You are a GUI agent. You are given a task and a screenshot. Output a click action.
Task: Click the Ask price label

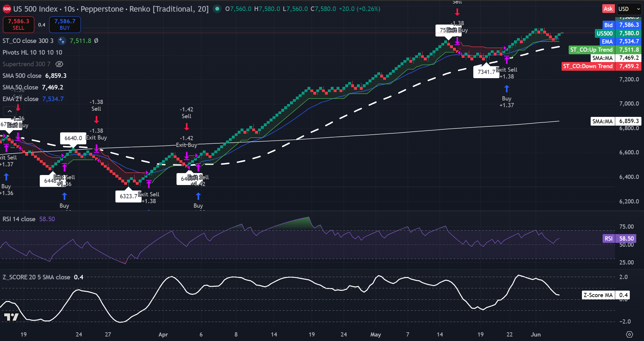(608, 9)
